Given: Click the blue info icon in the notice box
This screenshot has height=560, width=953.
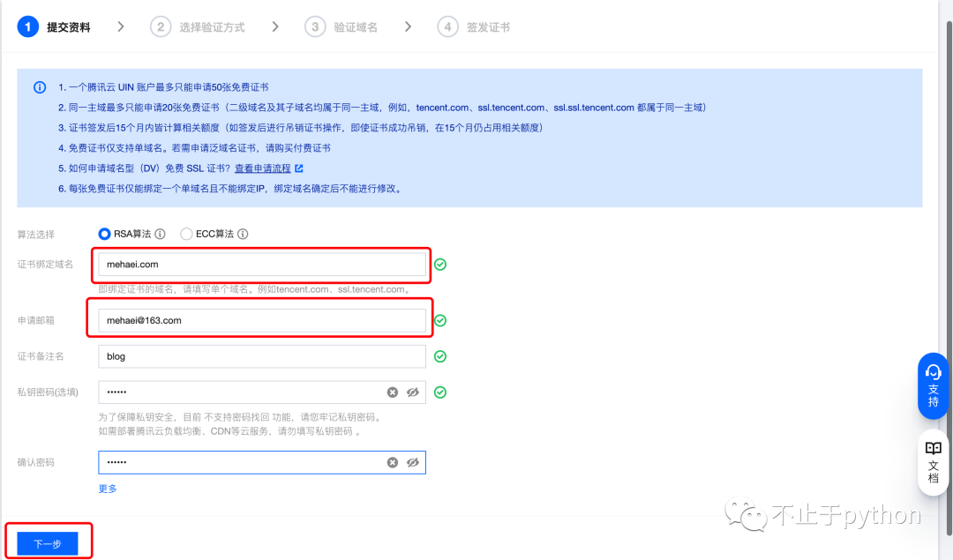Looking at the screenshot, I should (40, 87).
